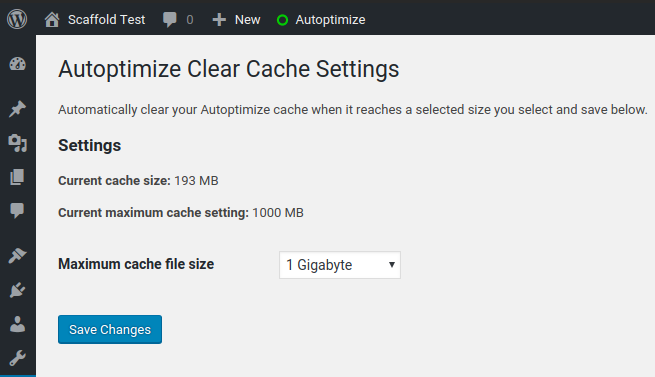
Task: Click the home icon in admin bar
Action: pos(52,20)
